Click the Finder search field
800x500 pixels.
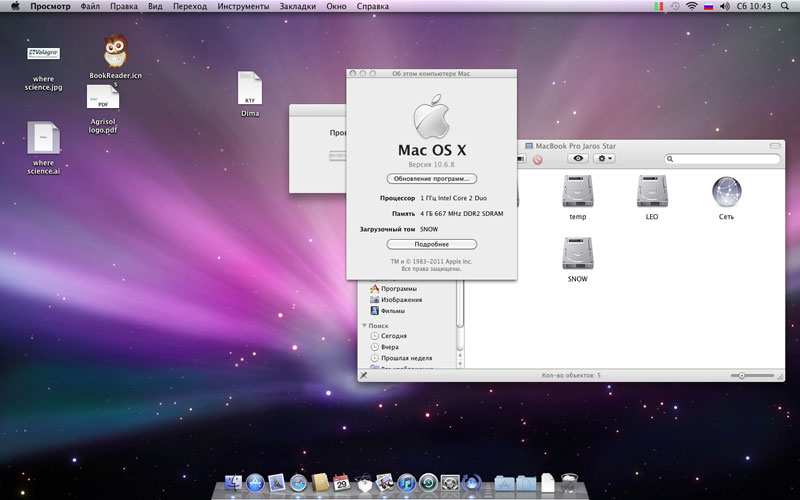point(722,159)
